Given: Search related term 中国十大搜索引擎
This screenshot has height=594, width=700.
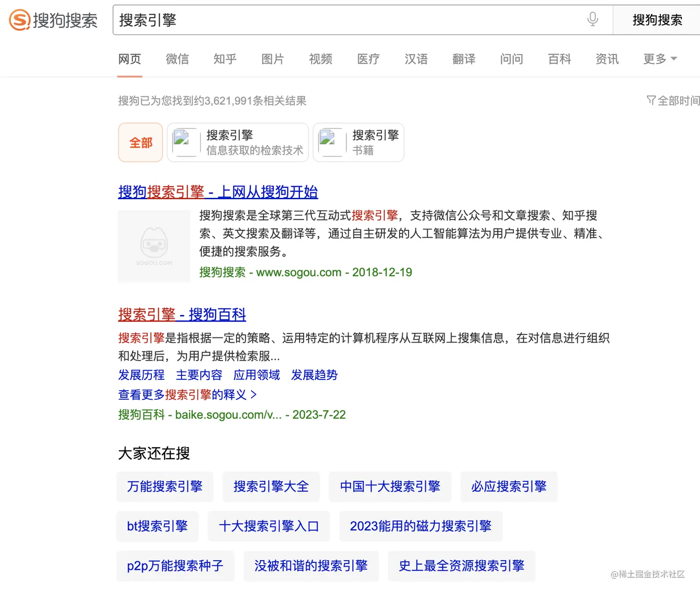Looking at the screenshot, I should click(390, 487).
